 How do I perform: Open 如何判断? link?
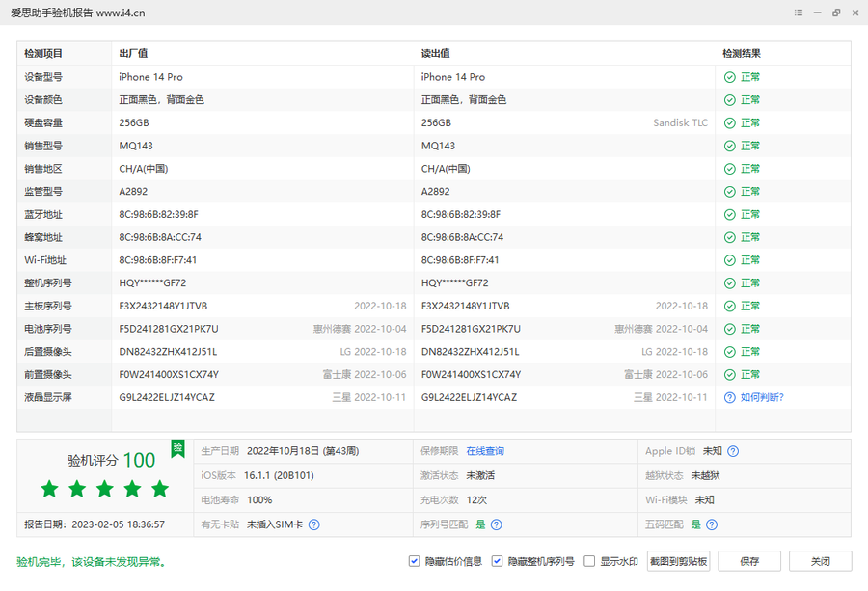762,397
